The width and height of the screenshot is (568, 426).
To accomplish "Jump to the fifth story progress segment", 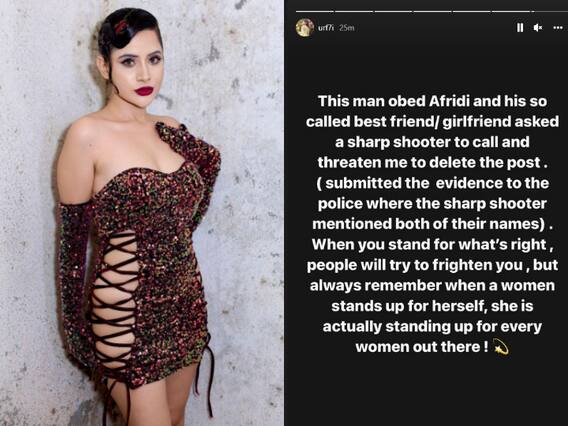I will tap(472, 11).
